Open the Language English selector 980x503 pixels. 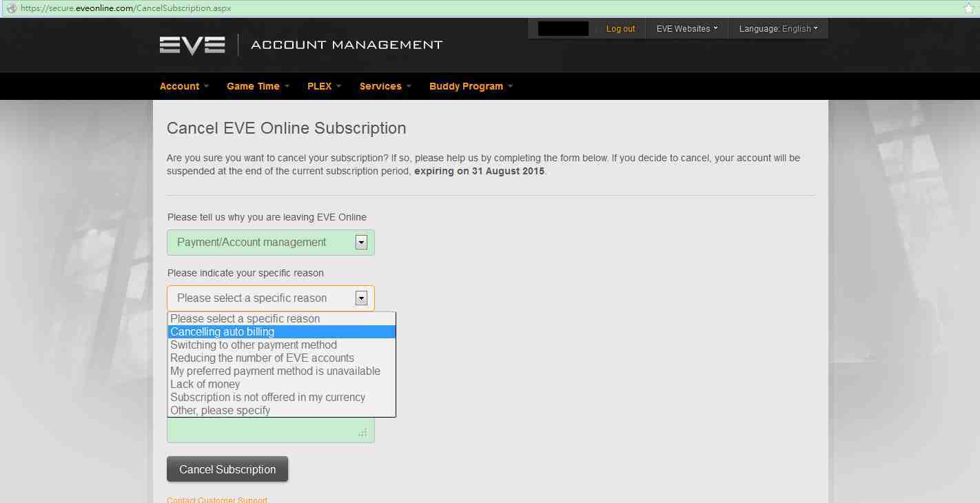point(778,29)
